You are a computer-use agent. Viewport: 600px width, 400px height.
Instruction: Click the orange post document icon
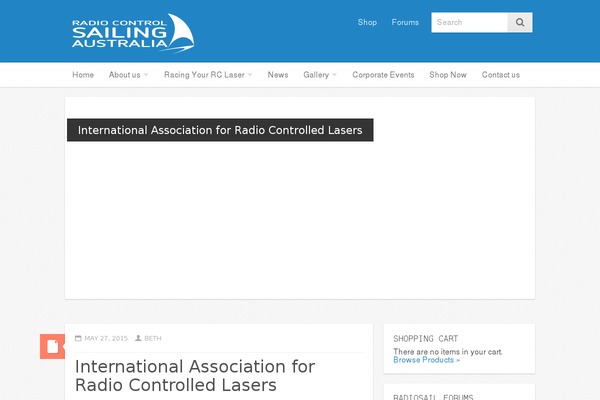click(52, 346)
